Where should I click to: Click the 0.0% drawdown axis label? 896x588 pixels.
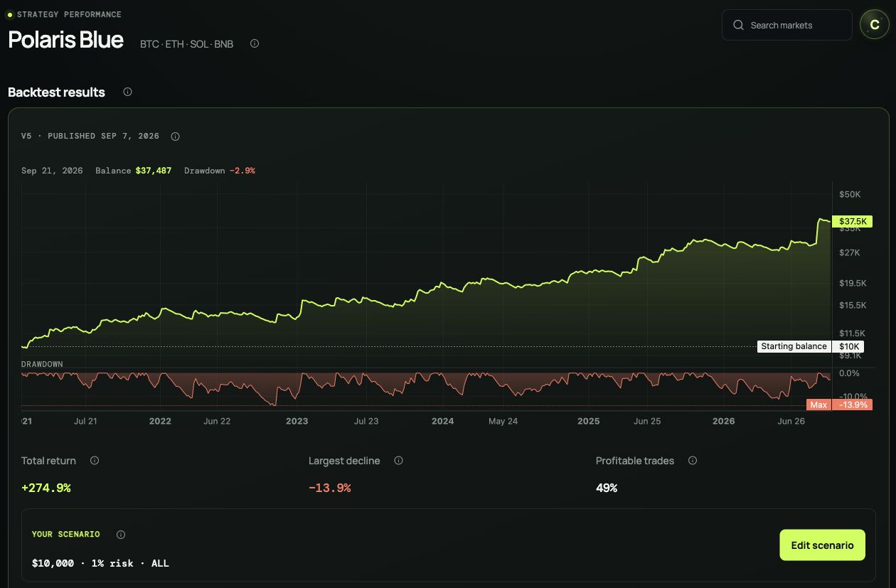tap(849, 373)
